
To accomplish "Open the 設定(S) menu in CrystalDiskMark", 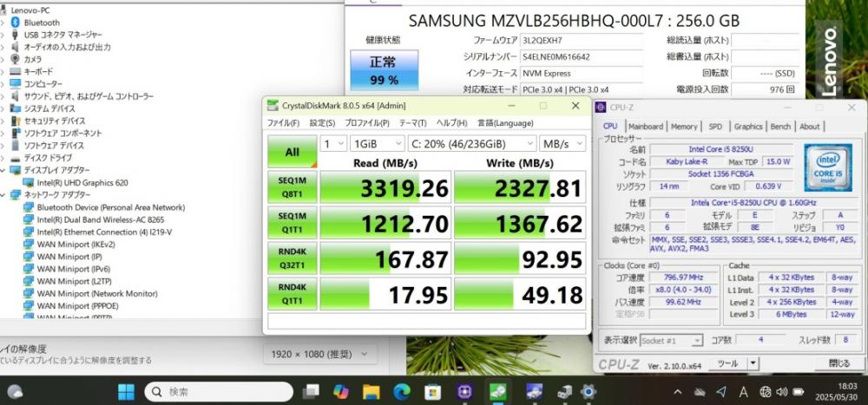I will 322,123.
